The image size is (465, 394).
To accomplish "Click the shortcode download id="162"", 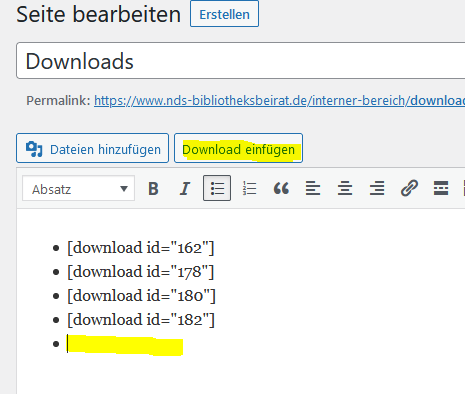I will coord(140,248).
